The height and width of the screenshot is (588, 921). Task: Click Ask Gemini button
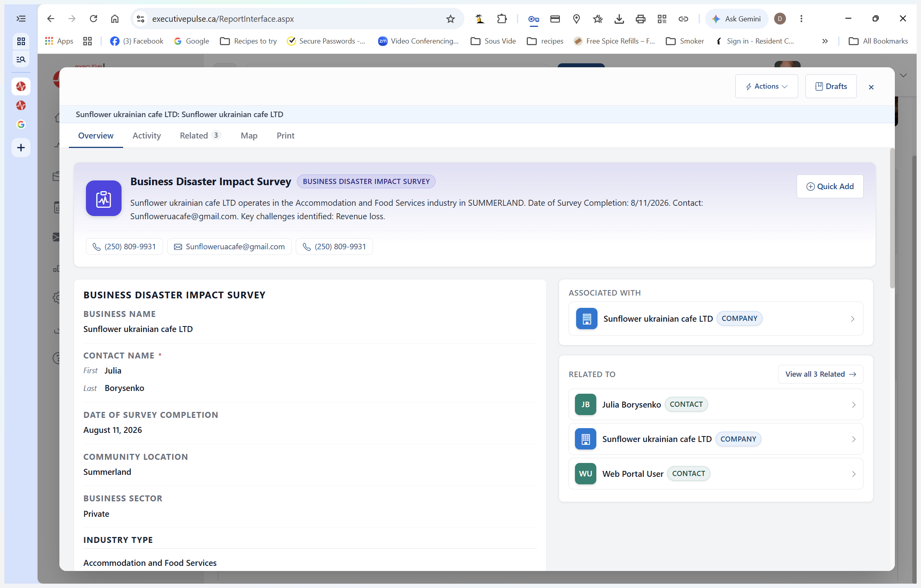point(737,19)
